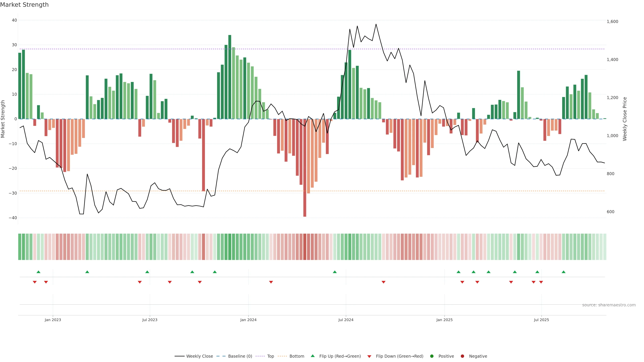Click the Jan 2024 x-axis label
This screenshot has height=362, width=644.
click(x=248, y=320)
